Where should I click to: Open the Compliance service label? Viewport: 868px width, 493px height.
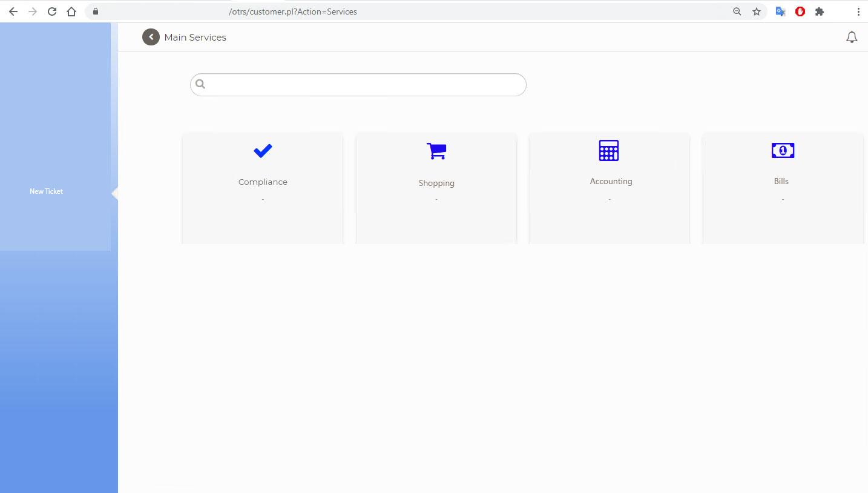coord(263,182)
